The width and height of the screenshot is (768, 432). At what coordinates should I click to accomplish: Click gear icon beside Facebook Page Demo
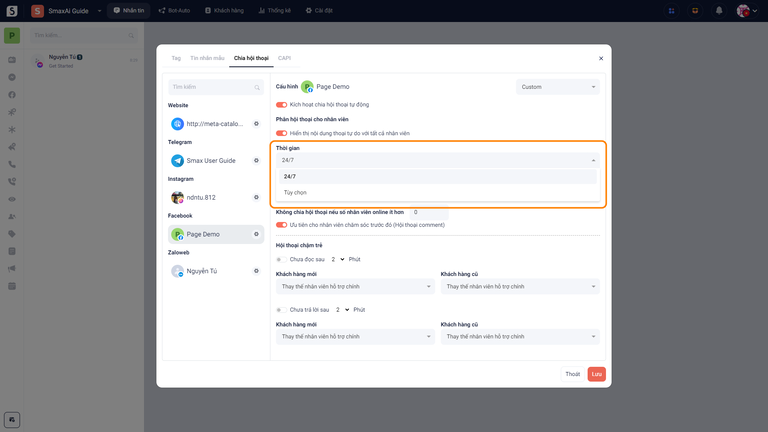256,234
